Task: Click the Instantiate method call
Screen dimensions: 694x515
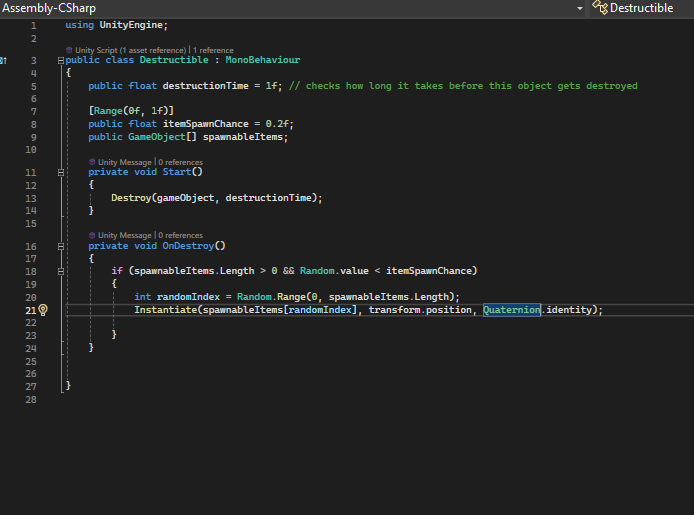Action: pyautogui.click(x=164, y=310)
